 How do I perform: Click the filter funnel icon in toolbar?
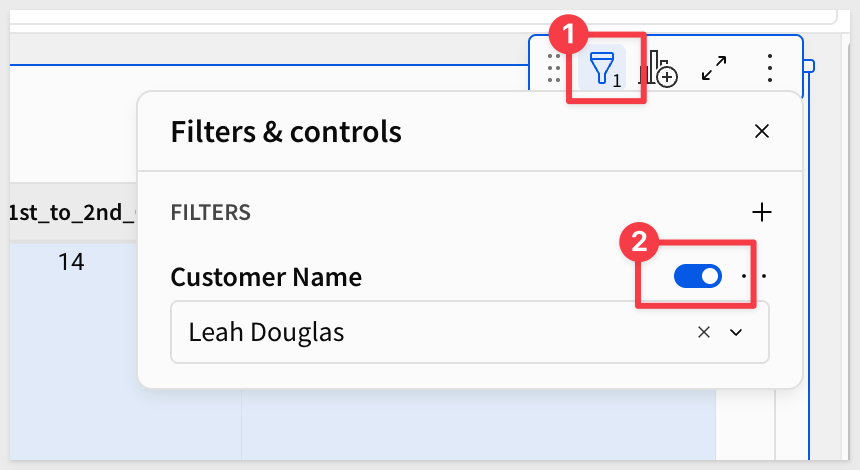(x=603, y=68)
